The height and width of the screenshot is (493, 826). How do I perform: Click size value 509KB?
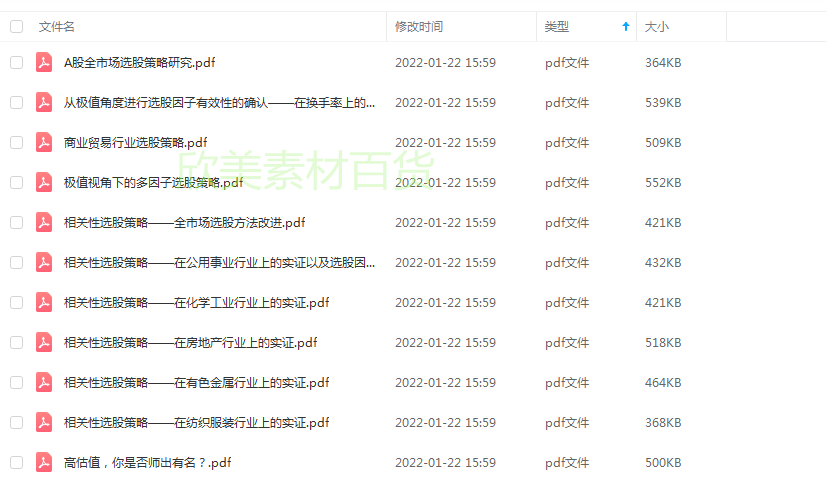[x=663, y=143]
